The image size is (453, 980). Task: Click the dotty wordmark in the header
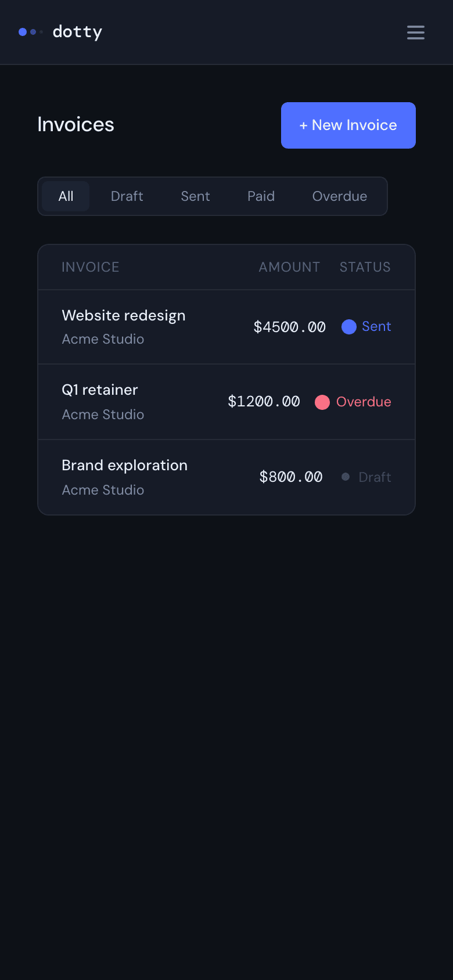[77, 32]
